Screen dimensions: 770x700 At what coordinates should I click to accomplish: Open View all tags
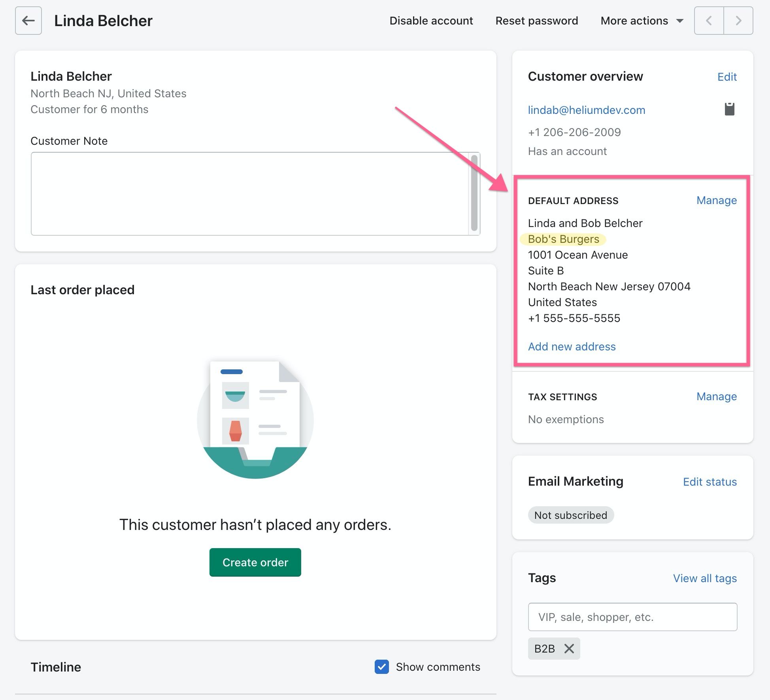pos(705,578)
